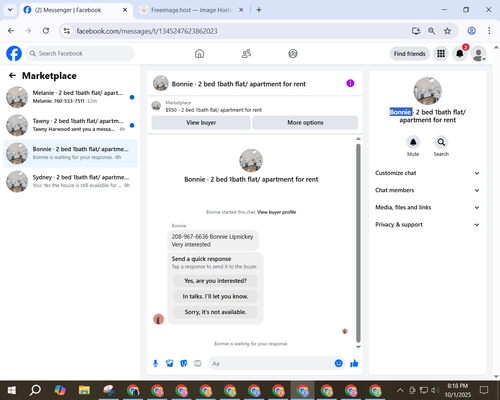This screenshot has width=500, height=400.
Task: Click the View buyer button
Action: pyautogui.click(x=201, y=123)
